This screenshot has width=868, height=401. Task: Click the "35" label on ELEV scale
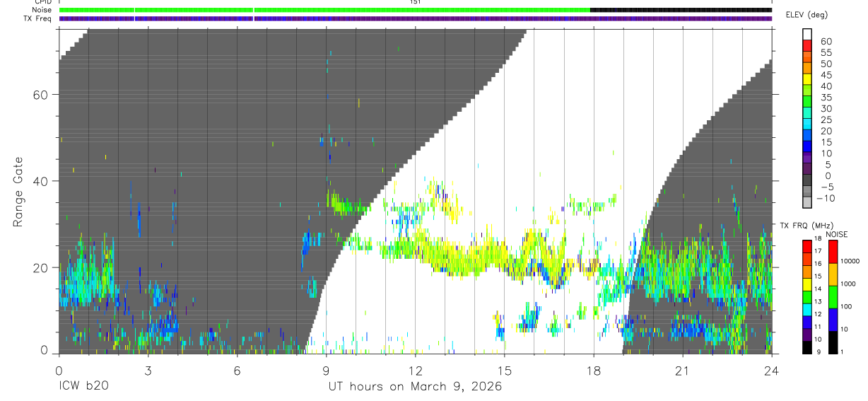pos(826,98)
